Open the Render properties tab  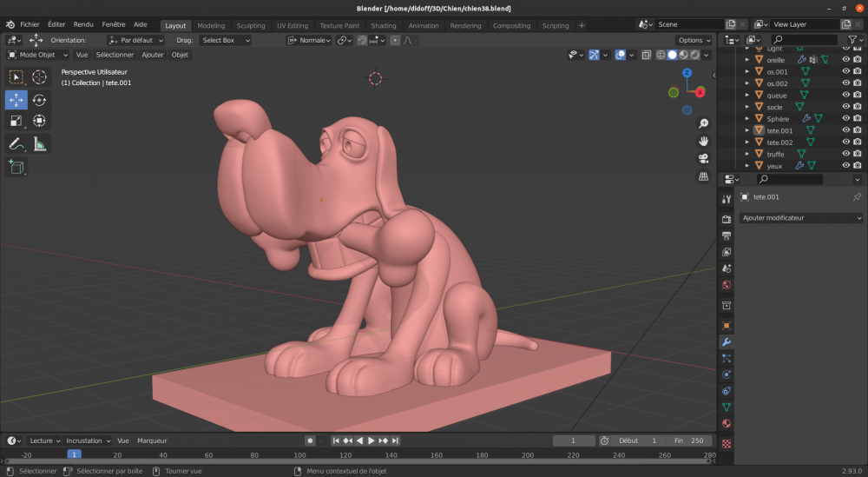(727, 220)
